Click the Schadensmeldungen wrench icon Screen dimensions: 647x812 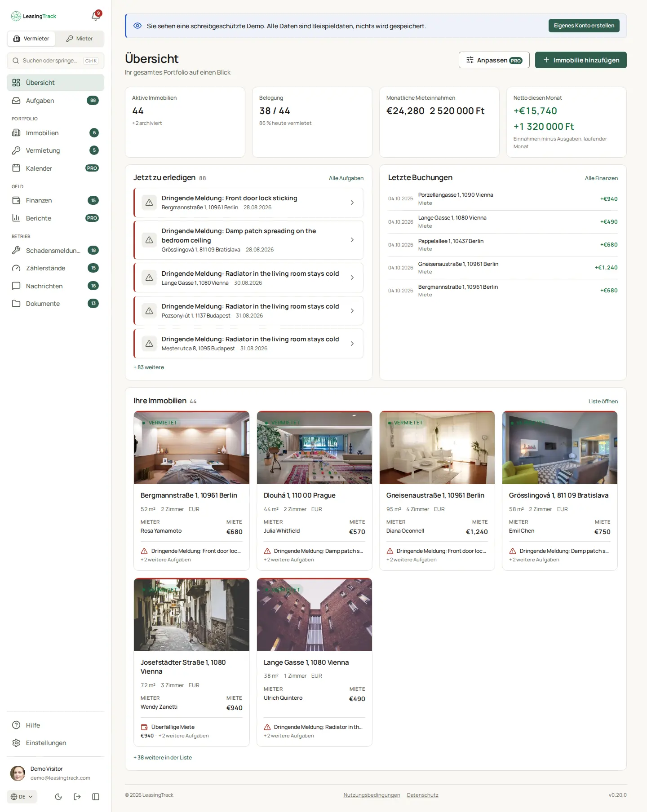click(16, 250)
